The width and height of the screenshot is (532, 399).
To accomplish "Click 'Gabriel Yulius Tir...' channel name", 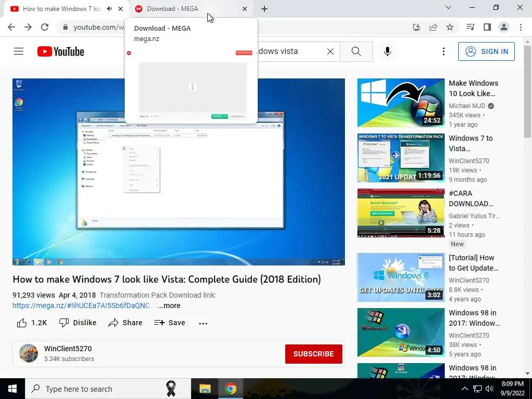I will point(474,216).
